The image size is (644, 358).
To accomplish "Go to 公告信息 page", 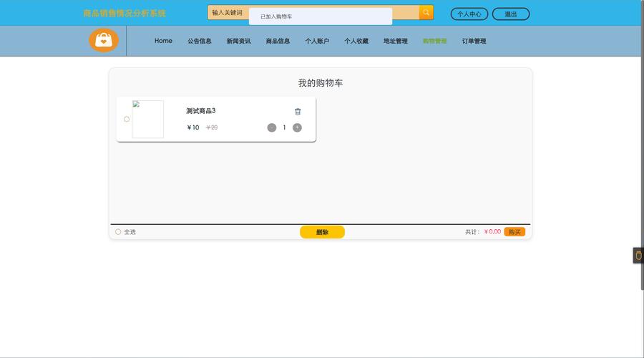I will pos(200,41).
